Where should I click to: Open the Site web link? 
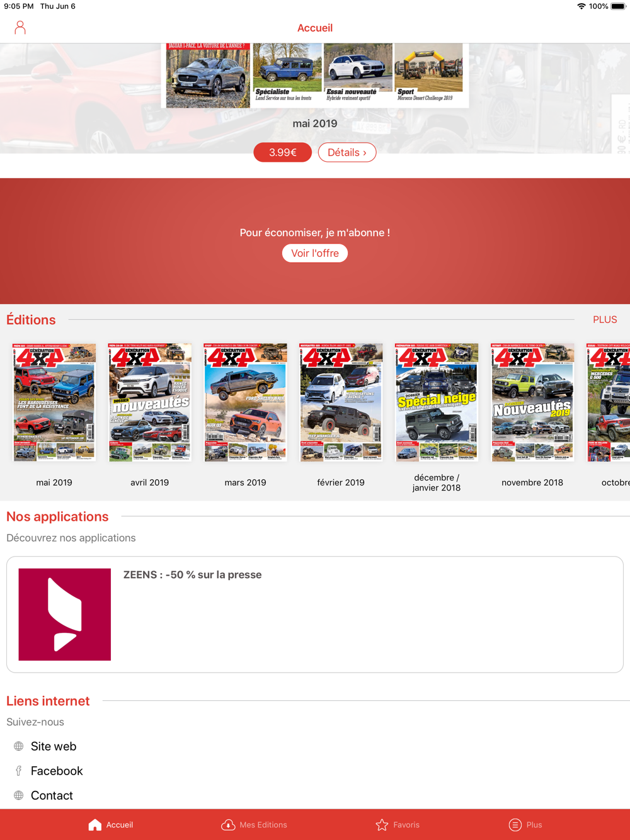click(x=54, y=746)
